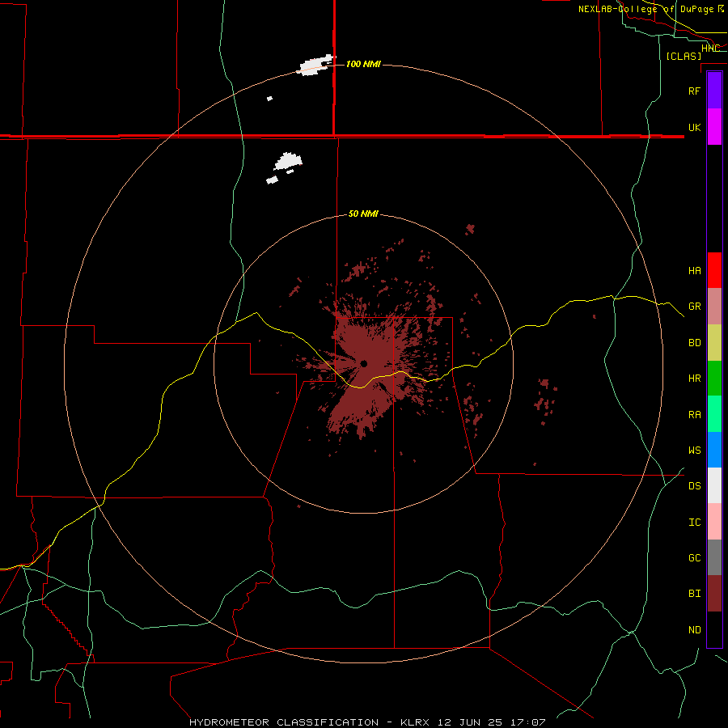Click the HA legend label
This screenshot has width=728, height=728.
click(x=694, y=270)
